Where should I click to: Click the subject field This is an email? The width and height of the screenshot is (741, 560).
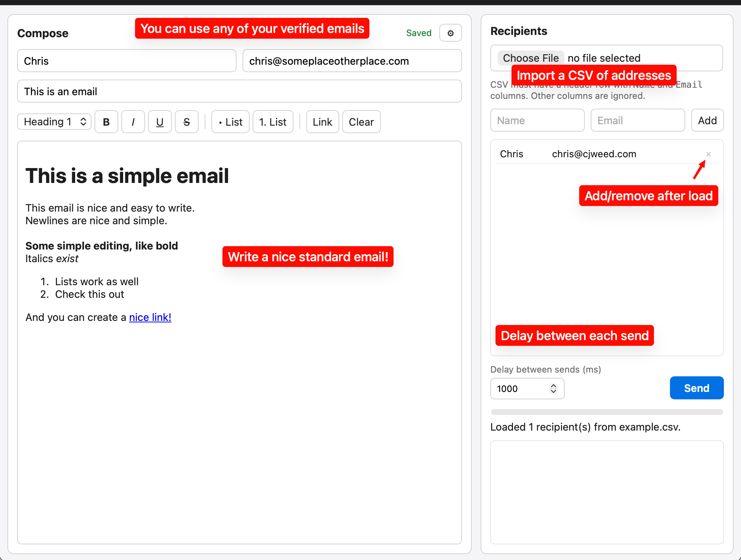240,91
